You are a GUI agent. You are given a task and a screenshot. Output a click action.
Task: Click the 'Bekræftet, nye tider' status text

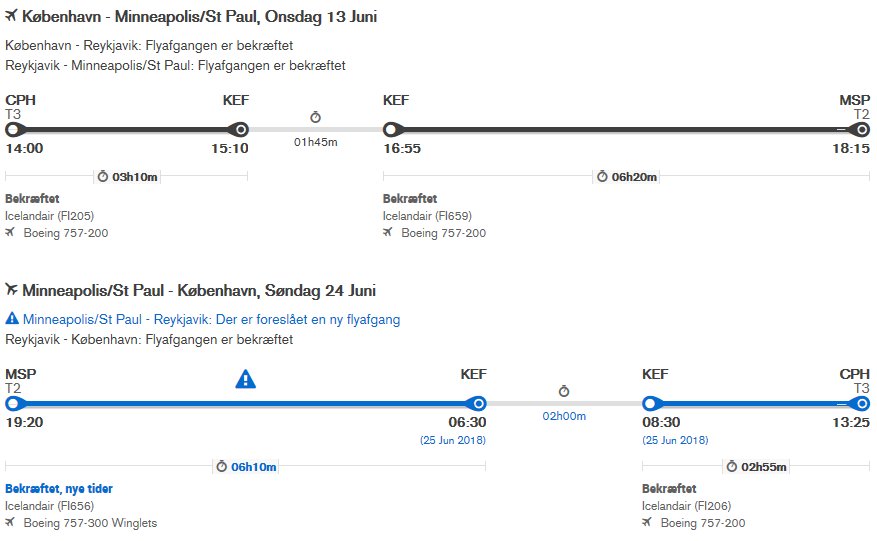pos(59,488)
